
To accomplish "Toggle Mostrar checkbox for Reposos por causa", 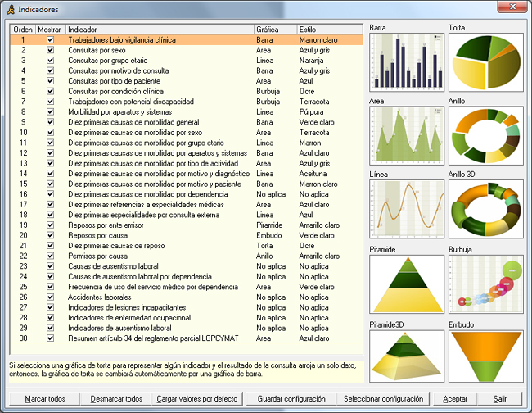I will click(50, 235).
